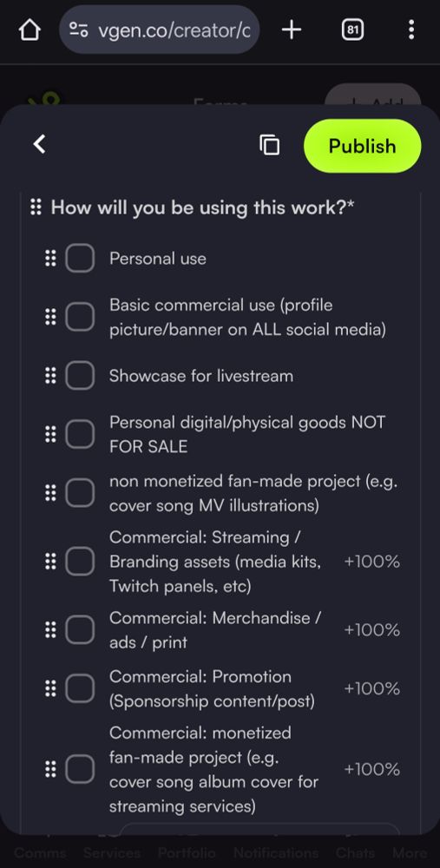Image resolution: width=440 pixels, height=868 pixels.
Task: Click the duplicate form copy icon
Action: coord(270,145)
